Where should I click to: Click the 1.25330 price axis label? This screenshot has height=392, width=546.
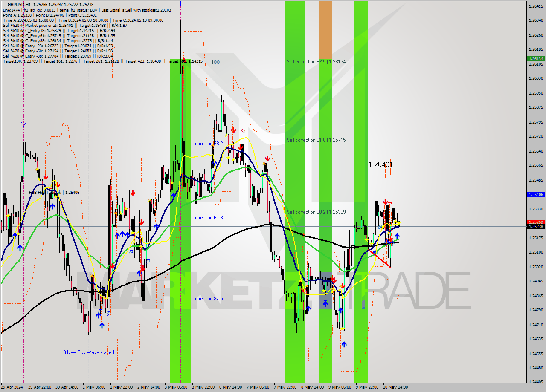[537, 209]
